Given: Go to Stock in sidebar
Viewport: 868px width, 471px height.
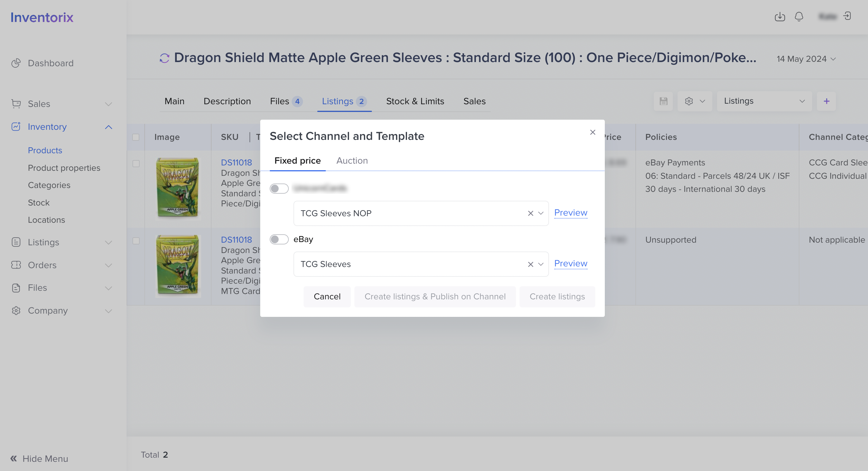Looking at the screenshot, I should (x=38, y=203).
